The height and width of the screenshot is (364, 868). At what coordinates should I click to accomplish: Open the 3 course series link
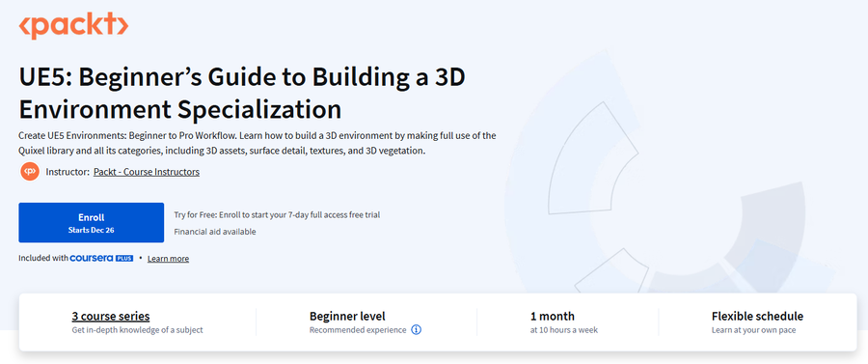click(111, 317)
